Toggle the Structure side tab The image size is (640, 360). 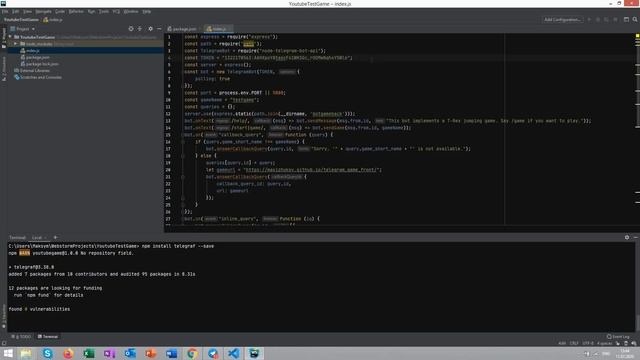tap(4, 69)
